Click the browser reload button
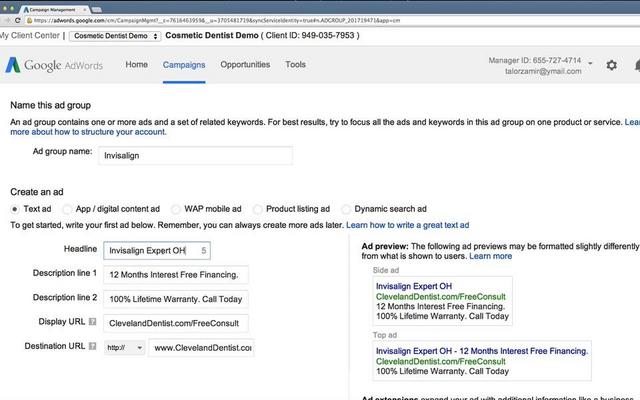Screen dimensions: 640x400 tap(18, 20)
